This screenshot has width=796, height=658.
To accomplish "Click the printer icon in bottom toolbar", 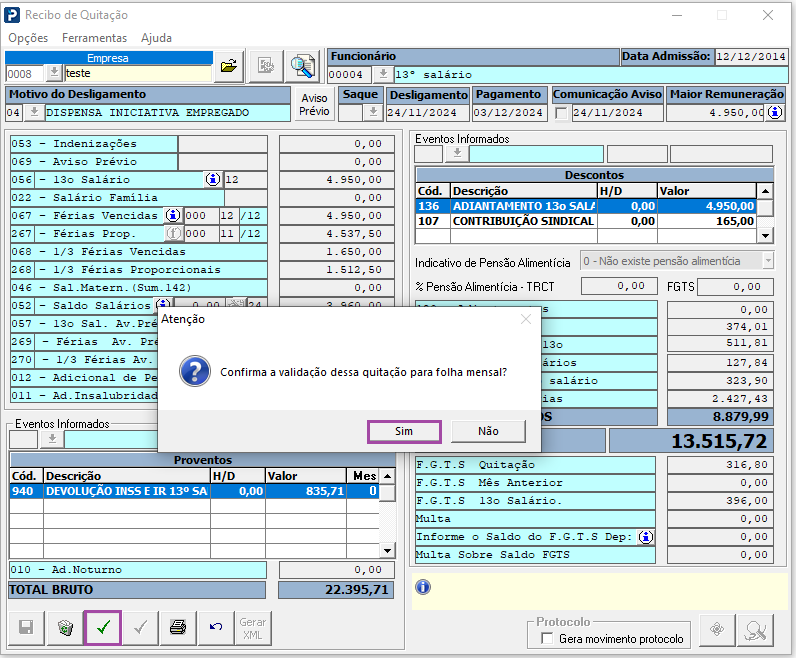I will coord(177,628).
